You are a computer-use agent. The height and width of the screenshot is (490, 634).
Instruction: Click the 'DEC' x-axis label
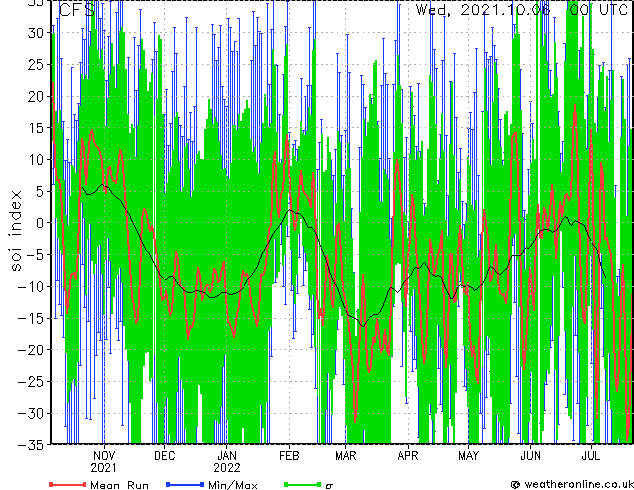[x=165, y=456]
